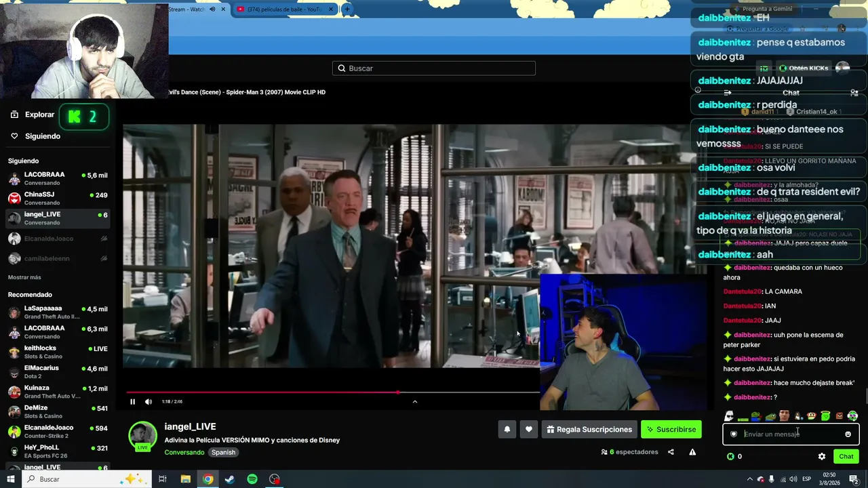The image size is (868, 488).
Task: Close the Stream - Watch browser tab
Action: coord(223,9)
